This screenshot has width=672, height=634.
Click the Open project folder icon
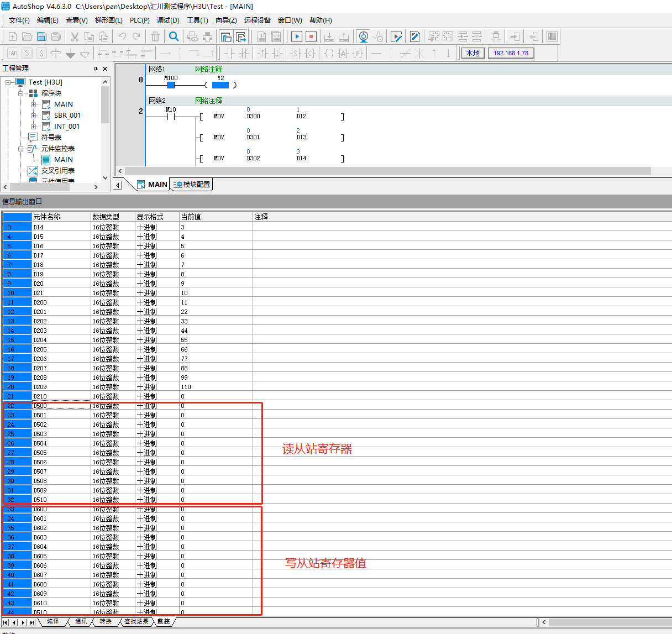[27, 36]
